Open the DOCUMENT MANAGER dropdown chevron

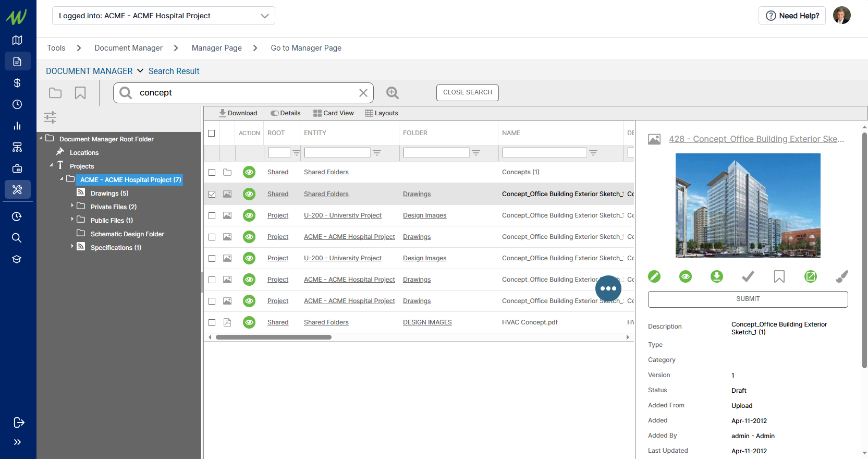140,71
